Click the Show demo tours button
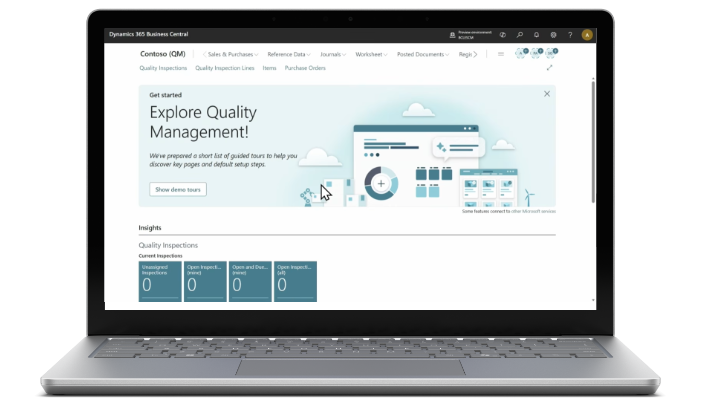The image size is (720, 405). click(178, 189)
